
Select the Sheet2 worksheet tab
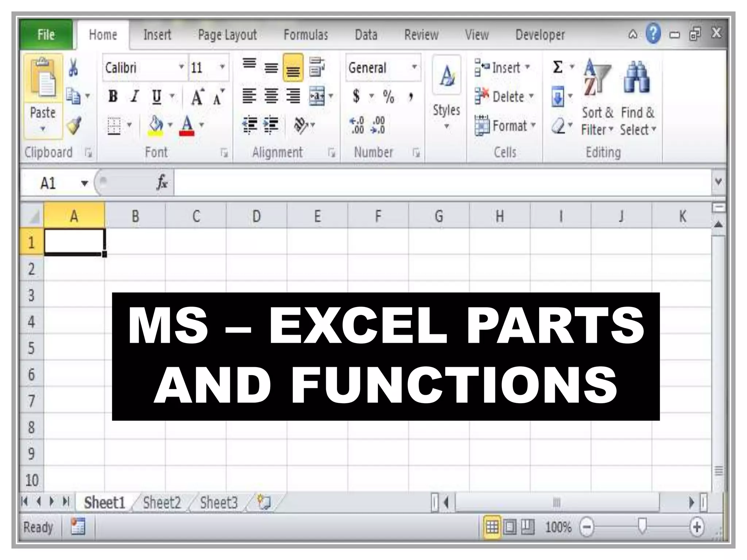click(162, 503)
